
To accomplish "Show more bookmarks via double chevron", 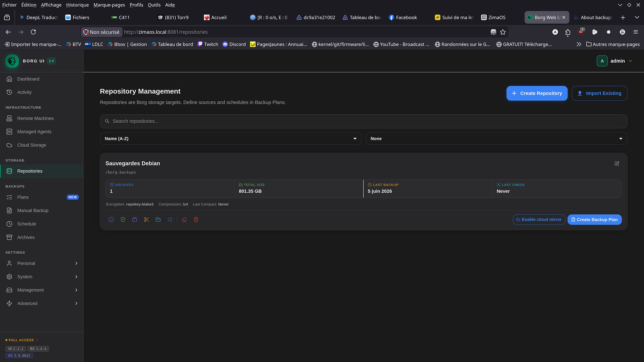I will tap(579, 44).
